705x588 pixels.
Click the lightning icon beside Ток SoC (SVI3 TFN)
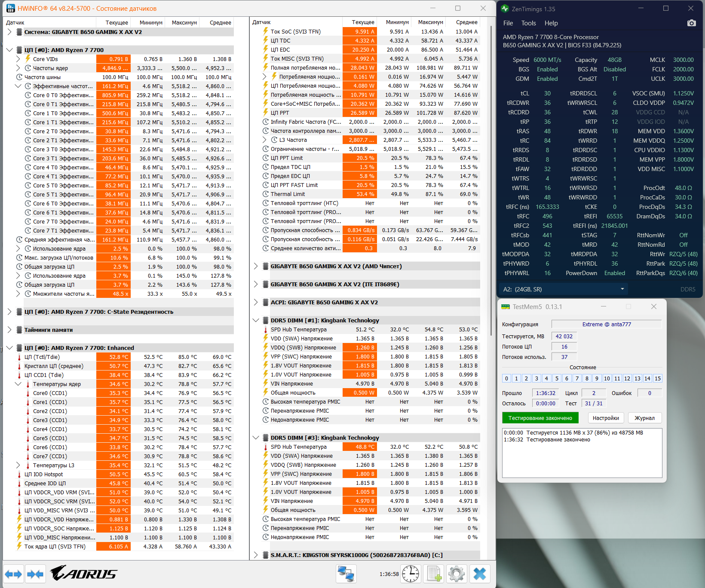pyautogui.click(x=266, y=31)
